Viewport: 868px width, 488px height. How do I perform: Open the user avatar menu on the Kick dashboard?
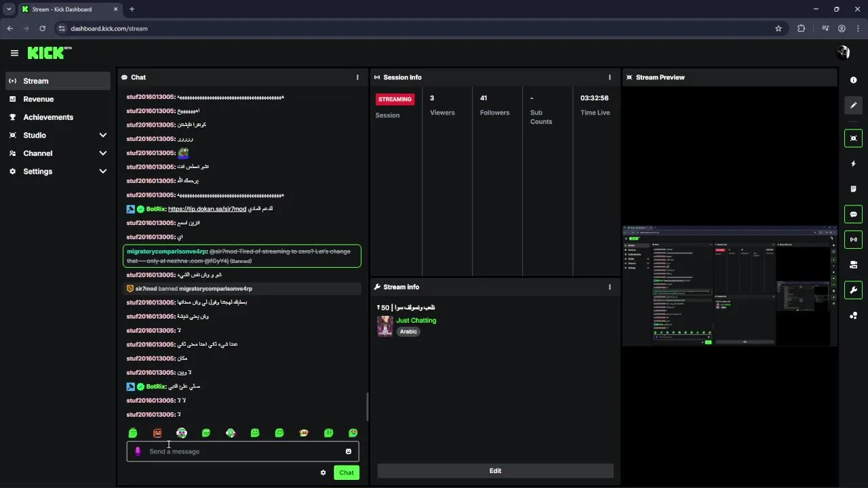[x=843, y=52]
